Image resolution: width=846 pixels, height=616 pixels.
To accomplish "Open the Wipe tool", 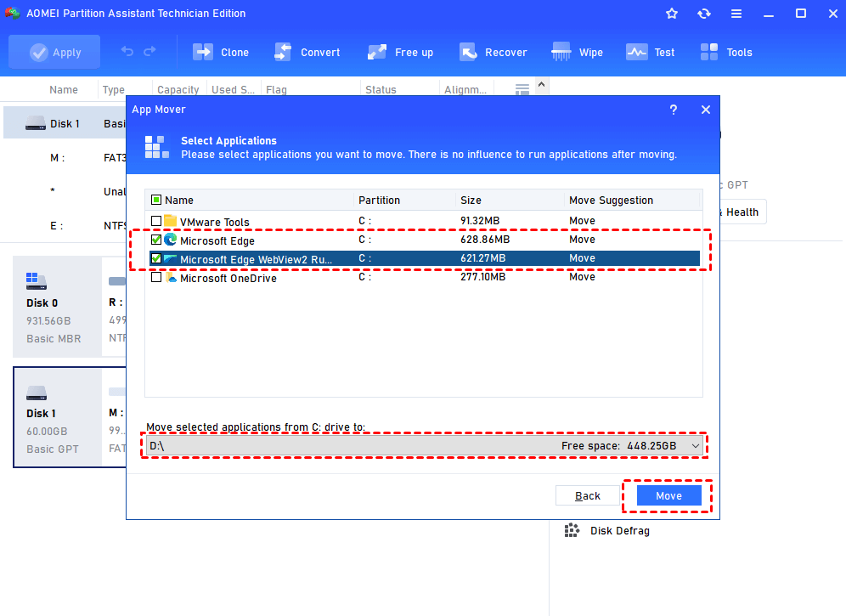I will click(578, 52).
